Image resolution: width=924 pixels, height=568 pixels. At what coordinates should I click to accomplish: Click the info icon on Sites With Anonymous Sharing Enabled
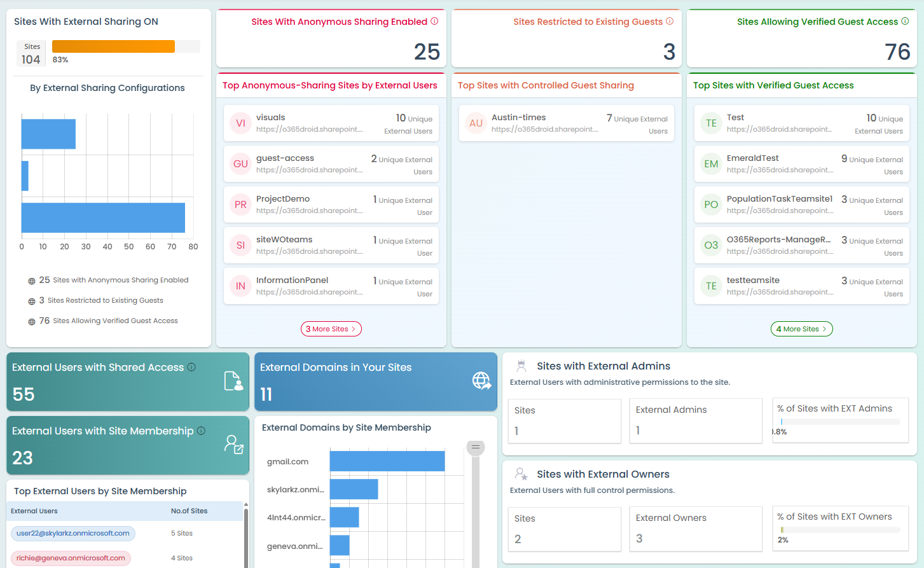[434, 21]
